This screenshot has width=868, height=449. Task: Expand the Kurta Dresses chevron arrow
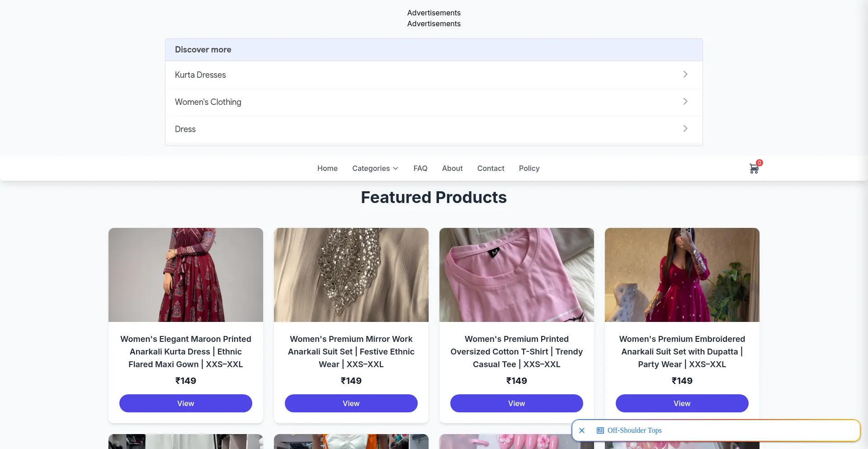tap(685, 74)
